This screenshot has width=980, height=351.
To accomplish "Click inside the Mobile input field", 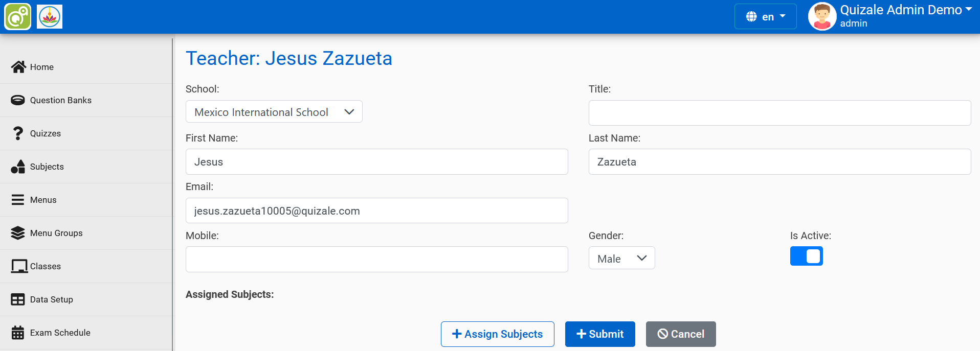I will tap(376, 259).
